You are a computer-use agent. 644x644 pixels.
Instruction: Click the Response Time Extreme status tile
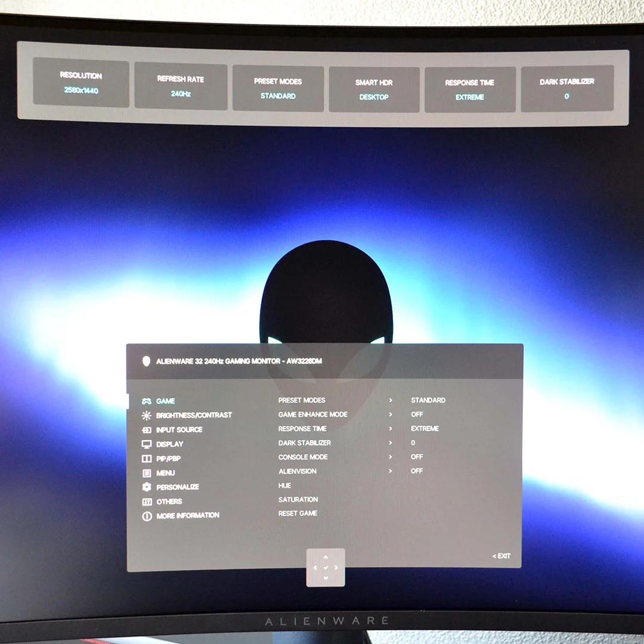coord(470,89)
